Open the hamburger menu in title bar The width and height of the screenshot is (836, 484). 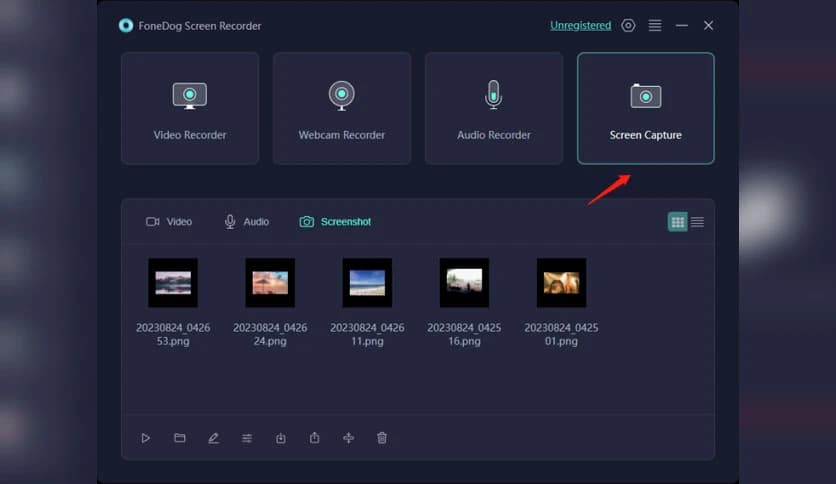click(655, 26)
